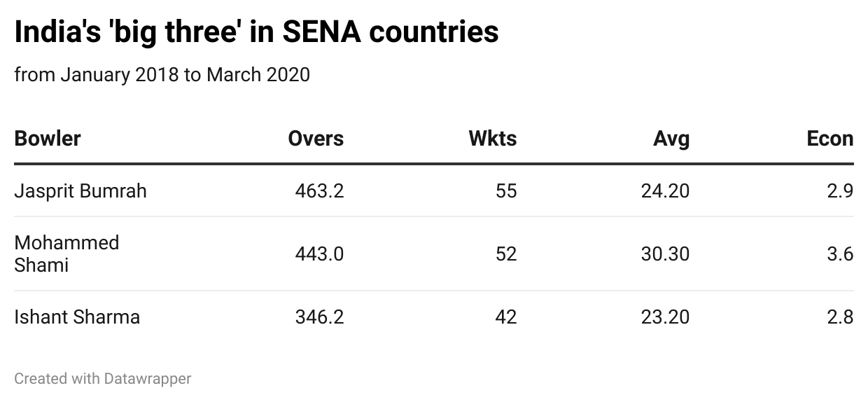Click the Avg column header
868x402 pixels.
tap(671, 139)
